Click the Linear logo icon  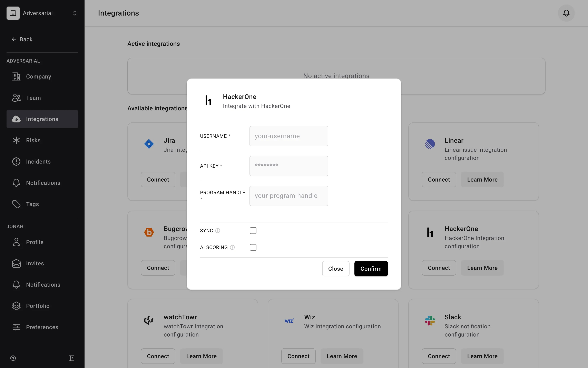430,144
